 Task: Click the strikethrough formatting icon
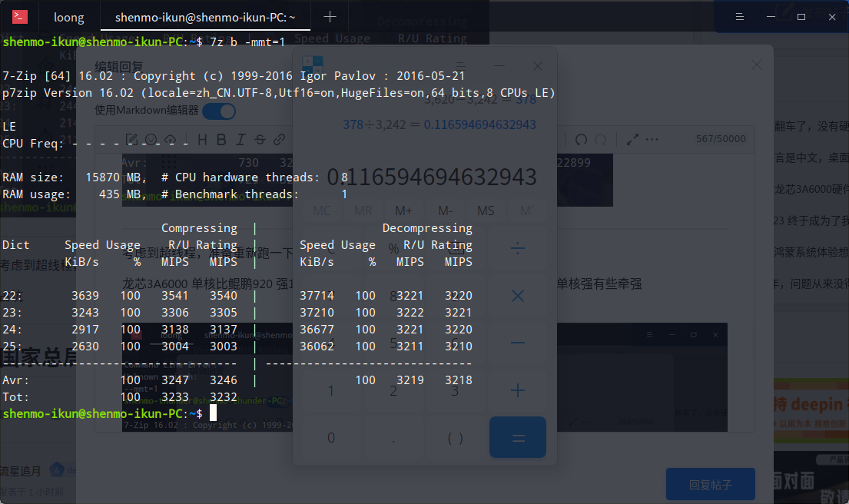point(260,140)
